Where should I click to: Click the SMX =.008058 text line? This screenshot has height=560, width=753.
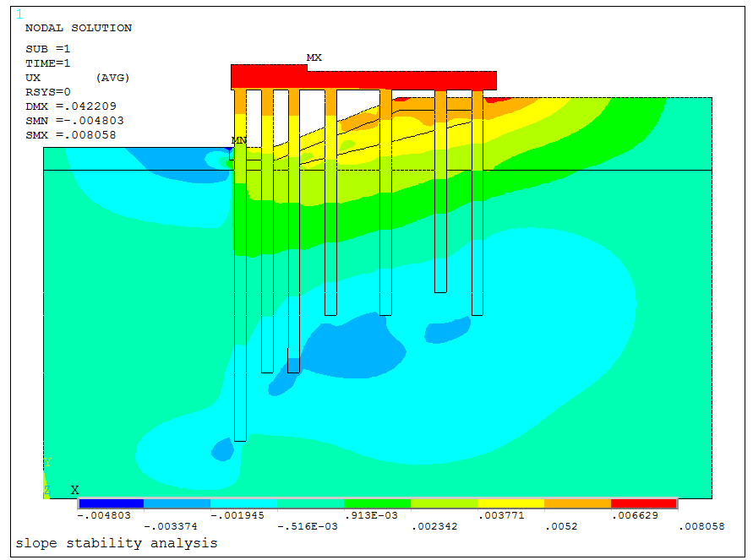[x=71, y=135]
